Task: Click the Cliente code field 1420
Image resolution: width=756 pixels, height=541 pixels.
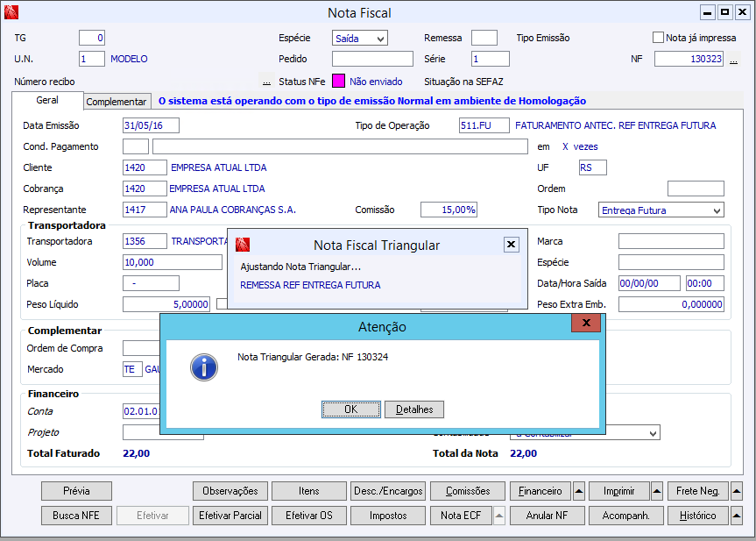Action: tap(145, 167)
